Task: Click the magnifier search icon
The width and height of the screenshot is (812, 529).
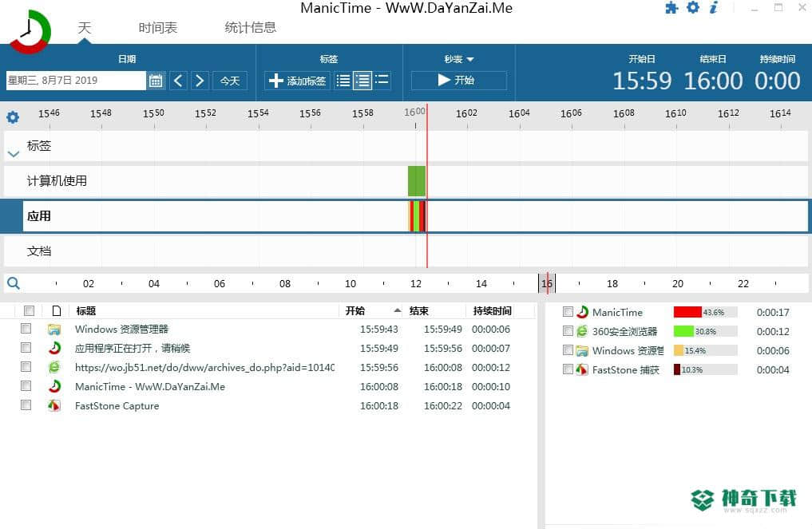Action: point(14,283)
